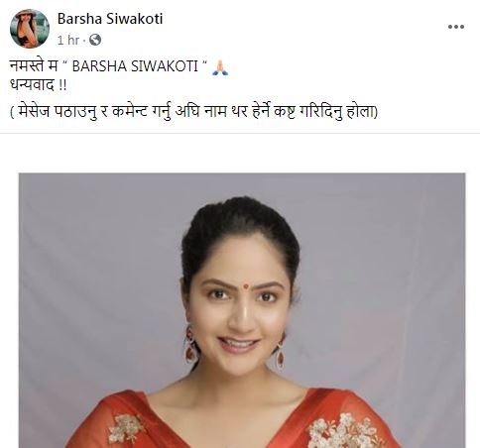This screenshot has height=448, width=480.
Task: Click the globe Public privacy icon
Action: pyautogui.click(x=95, y=40)
